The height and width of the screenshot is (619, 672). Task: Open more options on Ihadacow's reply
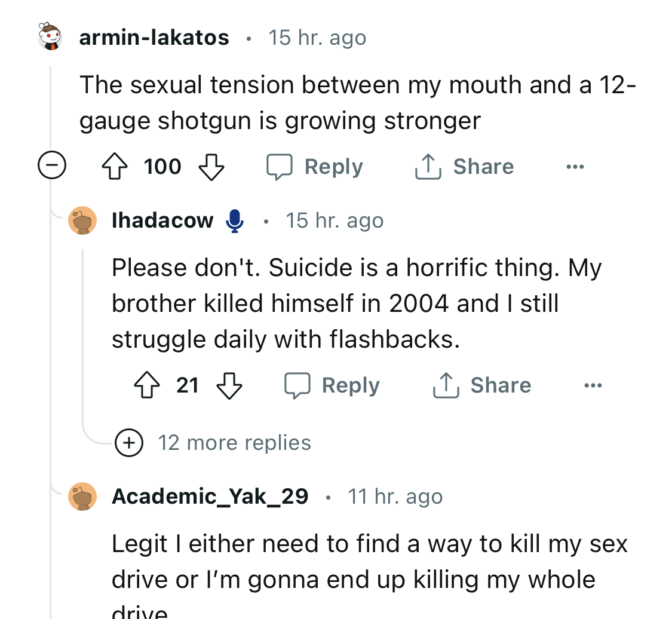[593, 385]
